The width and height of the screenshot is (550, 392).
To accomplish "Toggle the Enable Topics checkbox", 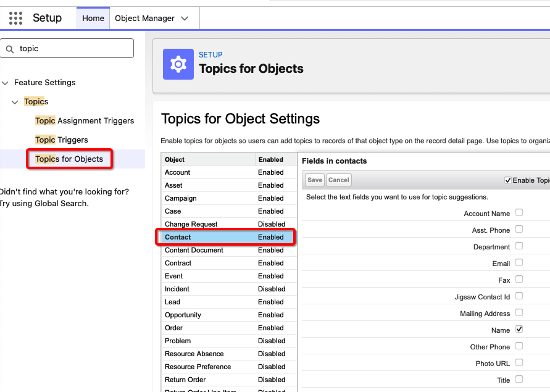I will point(507,180).
